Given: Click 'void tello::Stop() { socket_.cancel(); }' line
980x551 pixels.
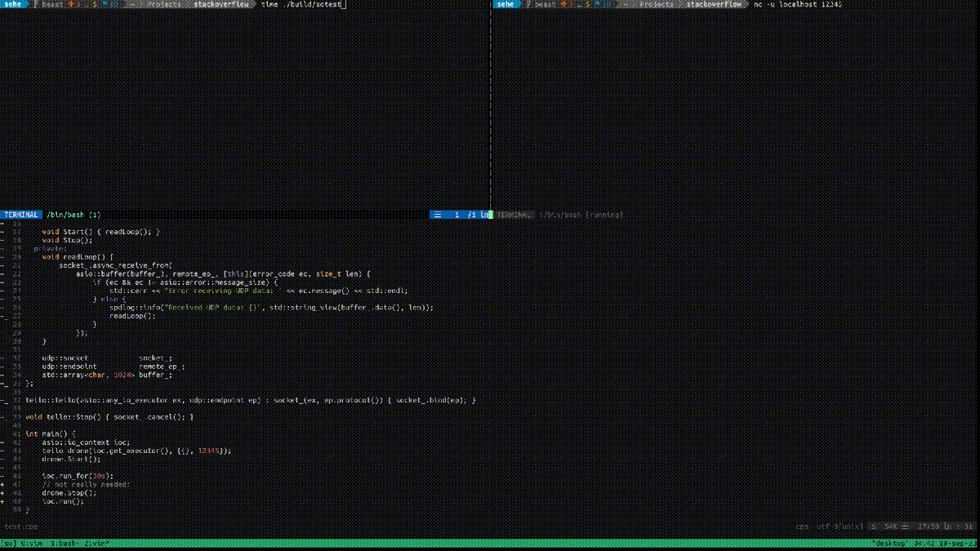Looking at the screenshot, I should pyautogui.click(x=109, y=417).
